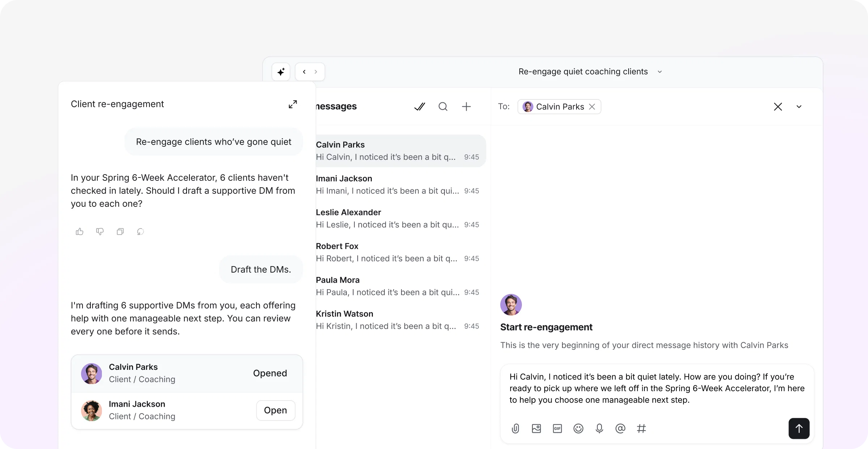Viewport: 868px width, 449px height.
Task: Go back with the left chevron
Action: click(x=304, y=72)
